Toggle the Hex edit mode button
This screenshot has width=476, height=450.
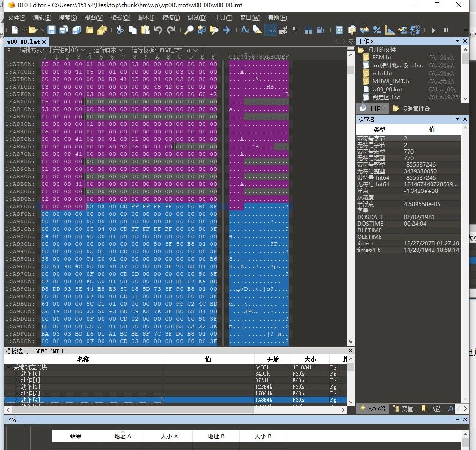(x=271, y=30)
